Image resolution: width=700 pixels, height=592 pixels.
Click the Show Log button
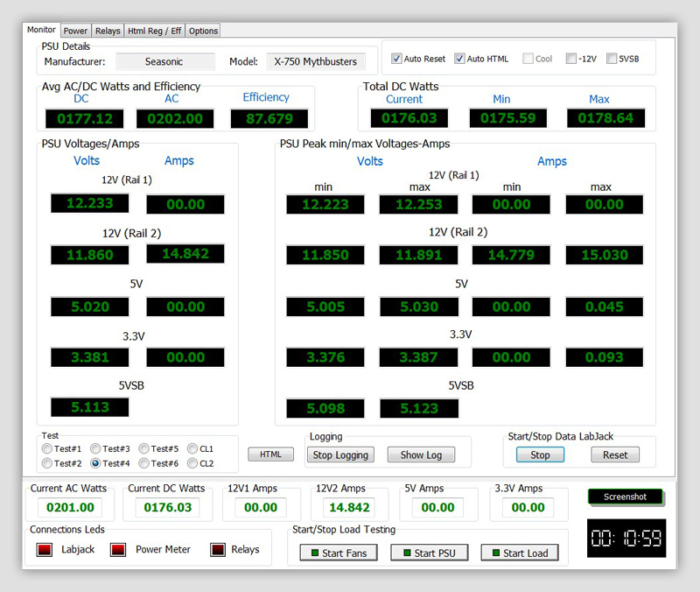coord(421,455)
